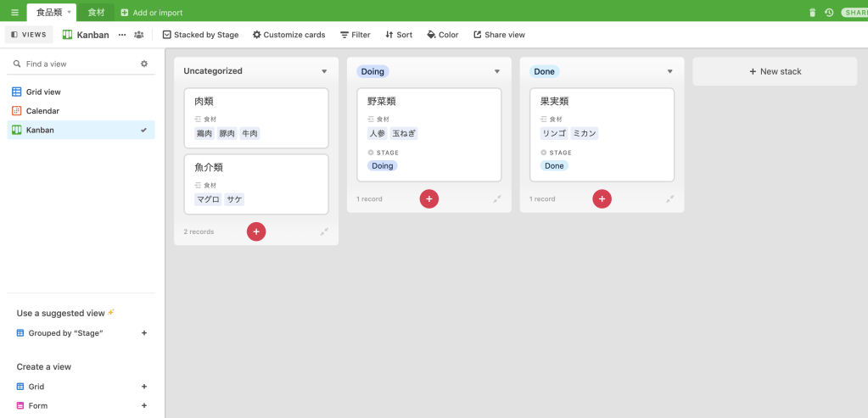Open the Color options for cards
Image resolution: width=868 pixels, height=418 pixels.
pyautogui.click(x=442, y=35)
